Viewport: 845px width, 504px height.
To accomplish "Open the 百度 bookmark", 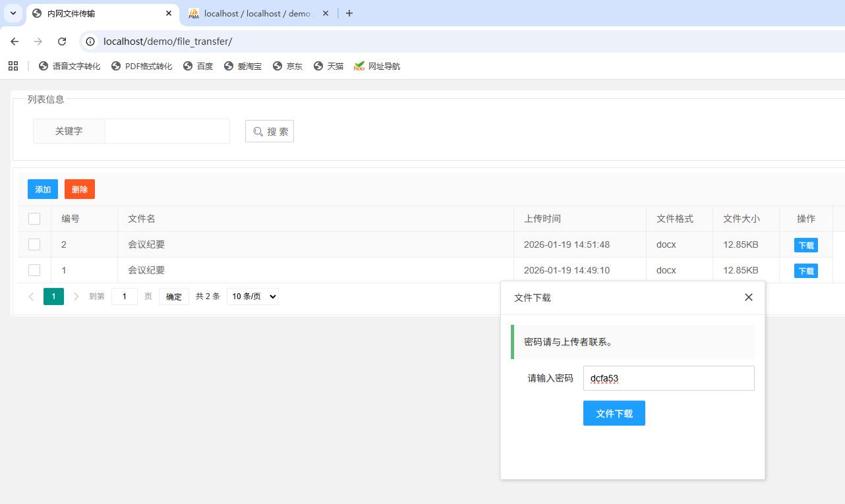I will pos(198,66).
